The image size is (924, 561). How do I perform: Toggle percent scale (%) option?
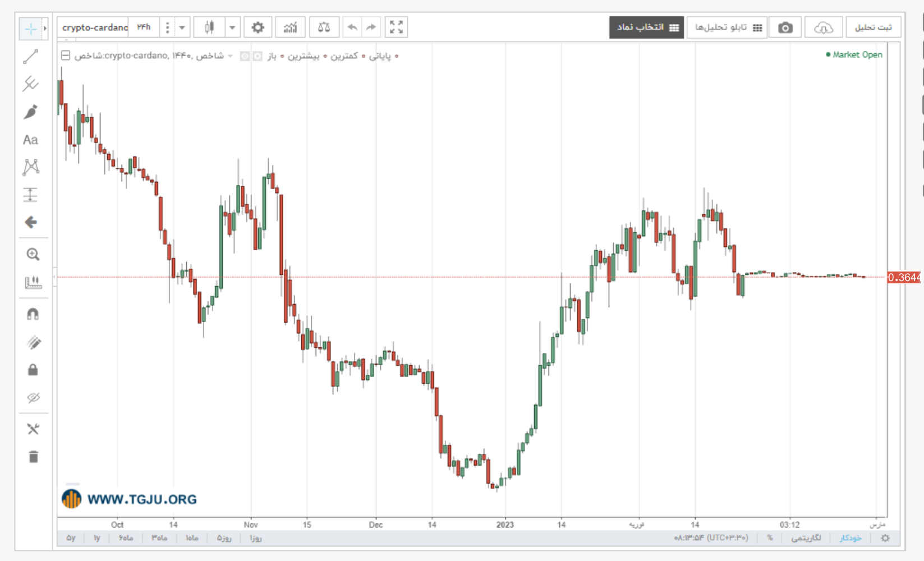770,538
